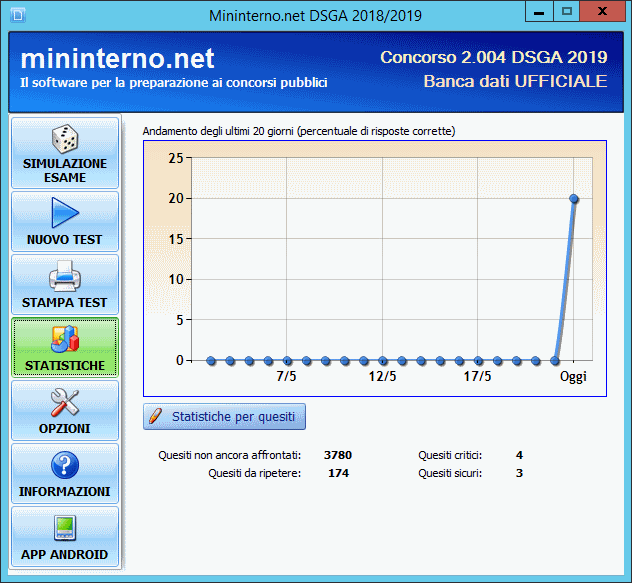Click the chart data point at value 20
Image resolution: width=632 pixels, height=583 pixels.
point(574,198)
